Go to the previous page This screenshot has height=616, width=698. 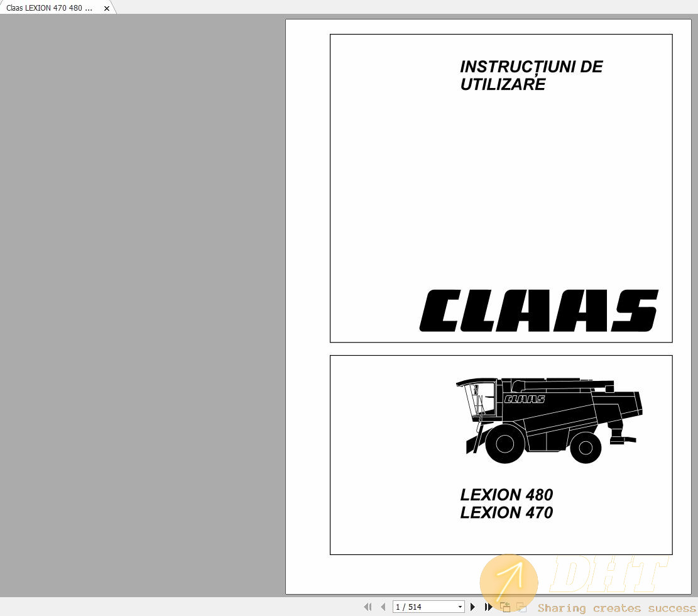[x=383, y=607]
